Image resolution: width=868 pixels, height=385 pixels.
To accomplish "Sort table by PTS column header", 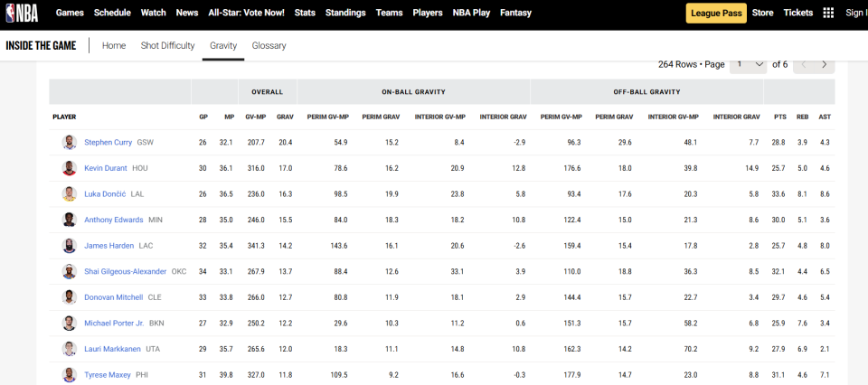I will click(x=780, y=117).
